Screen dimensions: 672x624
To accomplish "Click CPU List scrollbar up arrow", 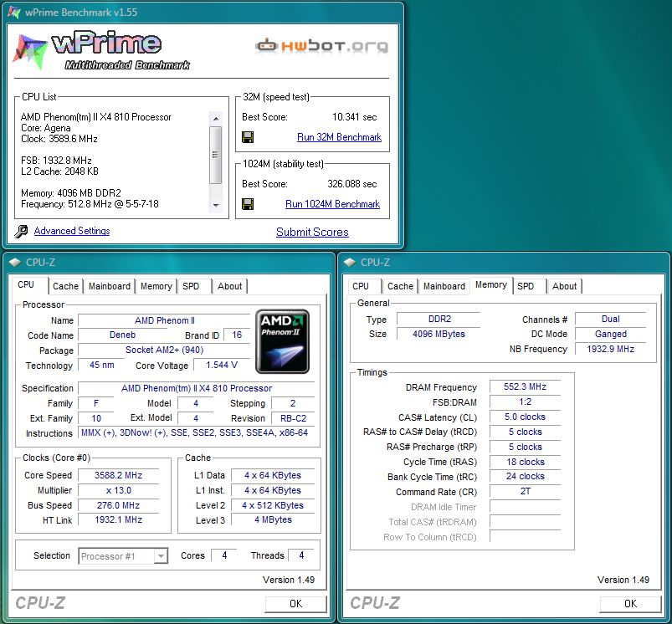I will 216,119.
